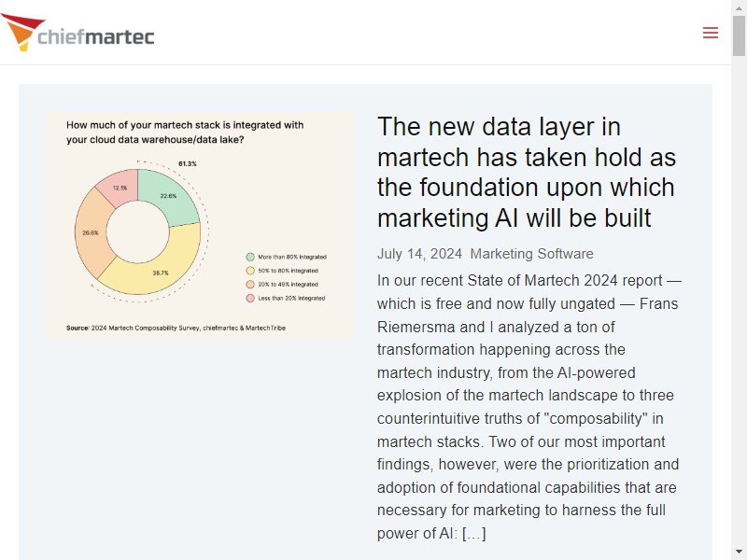Open the hamburger menu icon
The height and width of the screenshot is (560, 747).
(711, 33)
